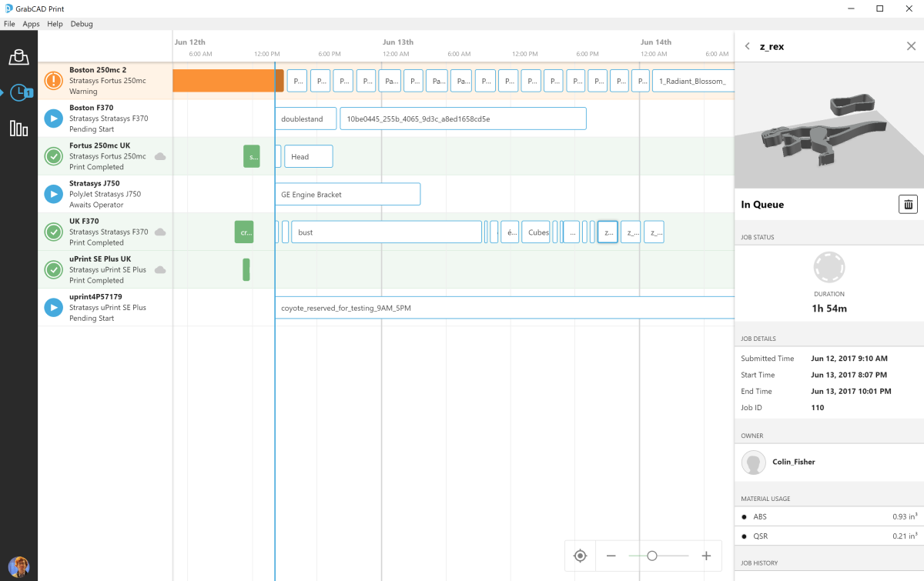Go back from z_rex details panel

(747, 46)
